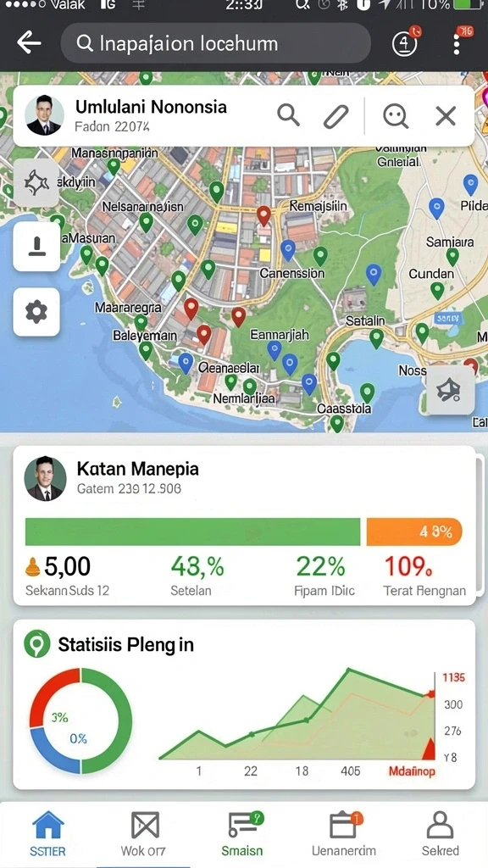Open map settings gear button
Viewport: 488px width, 868px height.
coord(36,312)
